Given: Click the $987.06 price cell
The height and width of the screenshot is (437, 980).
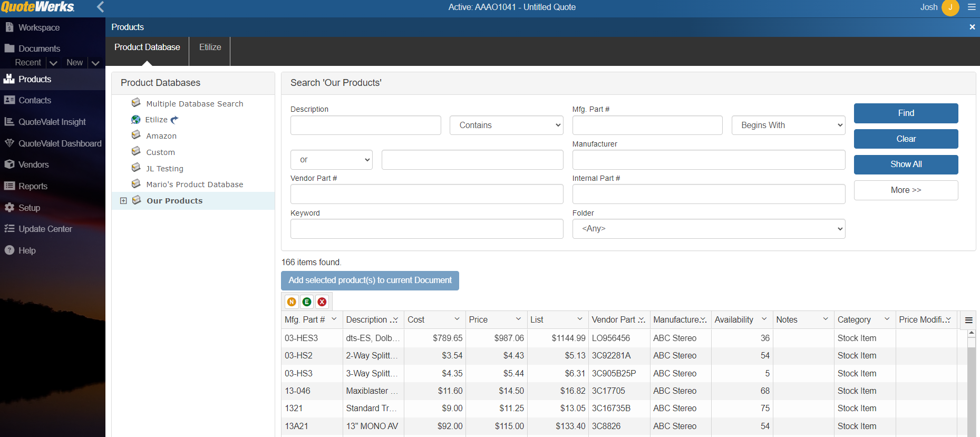Looking at the screenshot, I should point(496,338).
